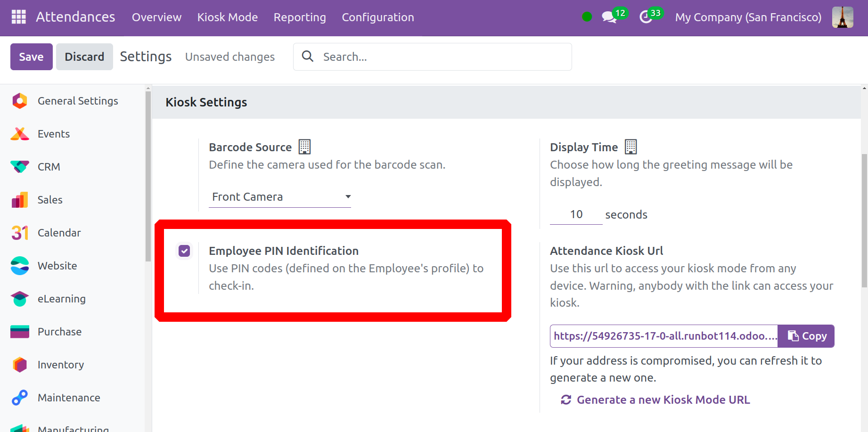Screen dimensions: 868x432
Task: Switch to Kiosk Mode
Action: 227,17
